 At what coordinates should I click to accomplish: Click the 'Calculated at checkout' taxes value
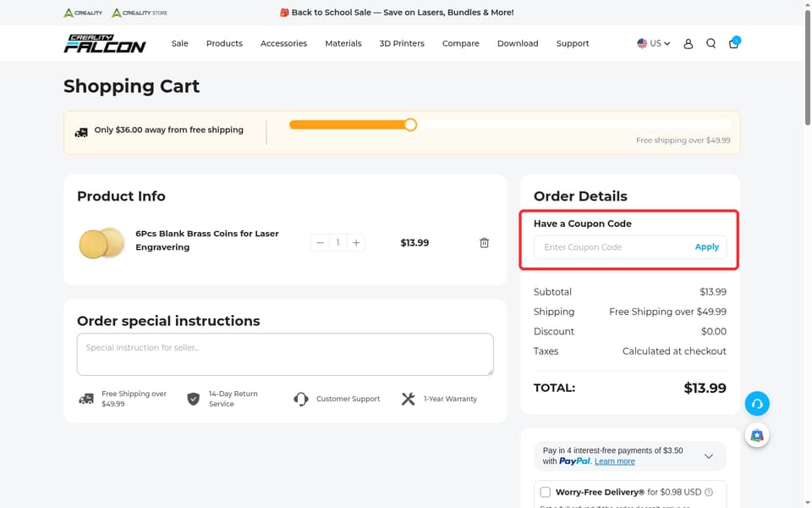point(674,351)
